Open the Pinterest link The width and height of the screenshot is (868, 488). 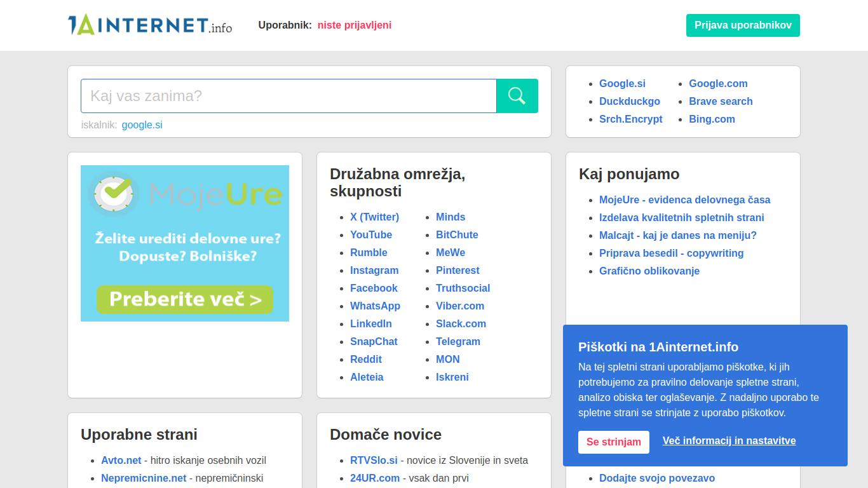click(458, 271)
